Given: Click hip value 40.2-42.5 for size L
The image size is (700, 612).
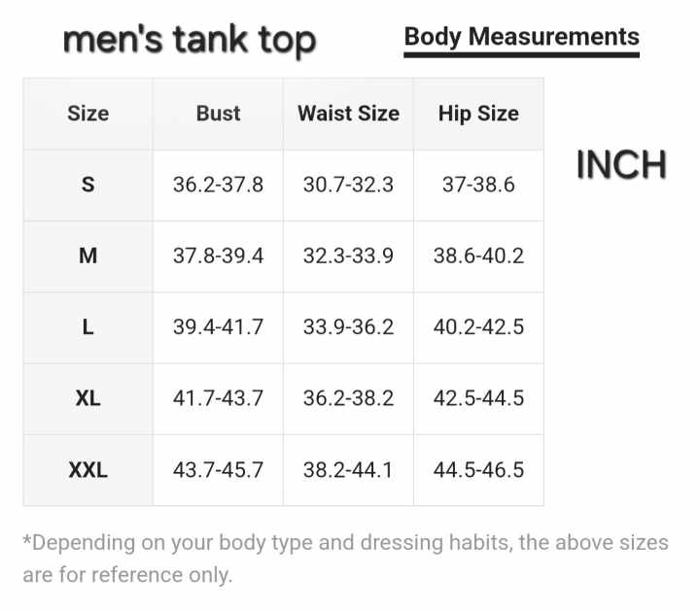Looking at the screenshot, I should click(x=478, y=327).
